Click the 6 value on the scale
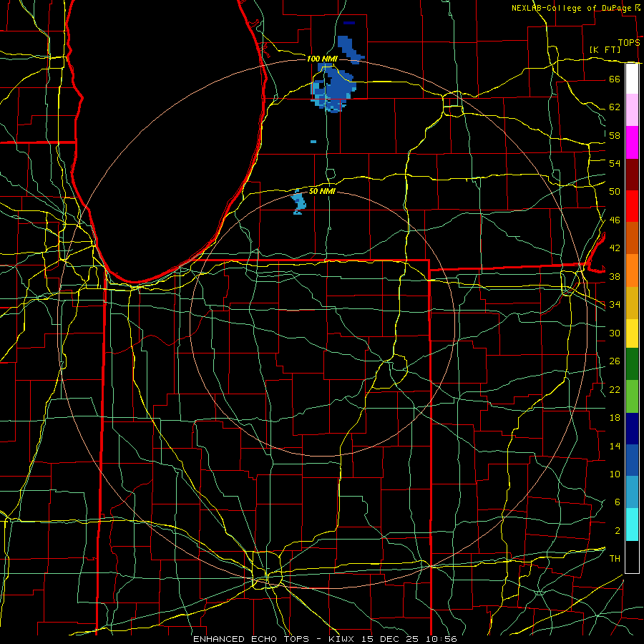 coord(617,502)
